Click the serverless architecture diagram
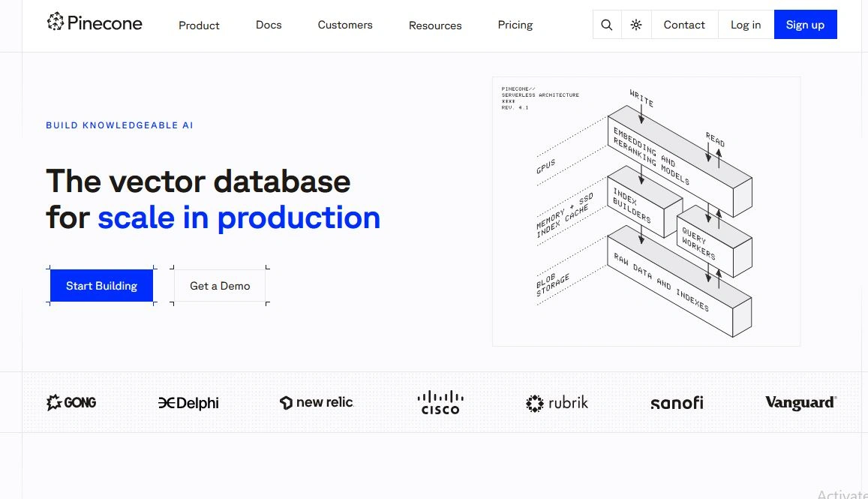Viewport: 868px width, 499px height. tap(646, 212)
